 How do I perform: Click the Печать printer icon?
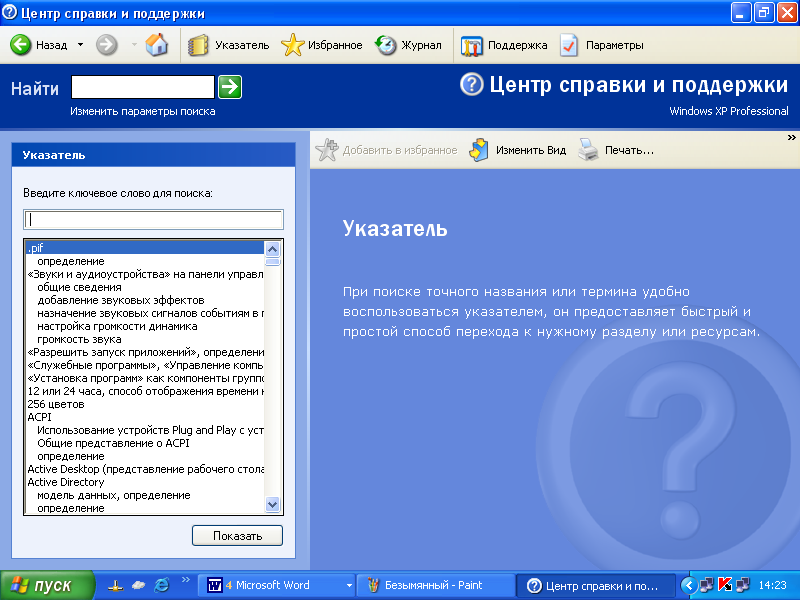coord(588,150)
